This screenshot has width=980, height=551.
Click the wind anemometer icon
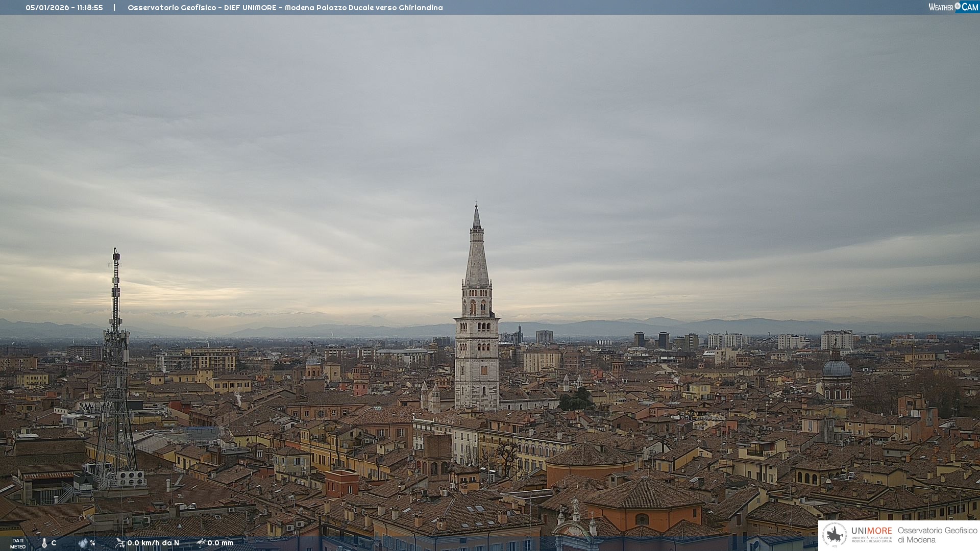coord(120,543)
